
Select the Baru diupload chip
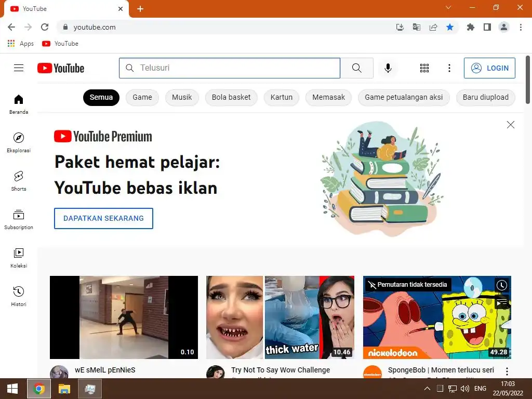486,97
